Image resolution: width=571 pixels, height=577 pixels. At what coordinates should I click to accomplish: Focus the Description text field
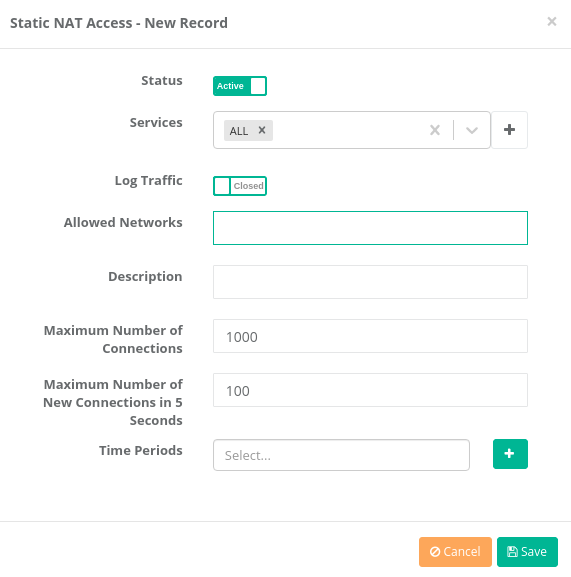tap(370, 282)
